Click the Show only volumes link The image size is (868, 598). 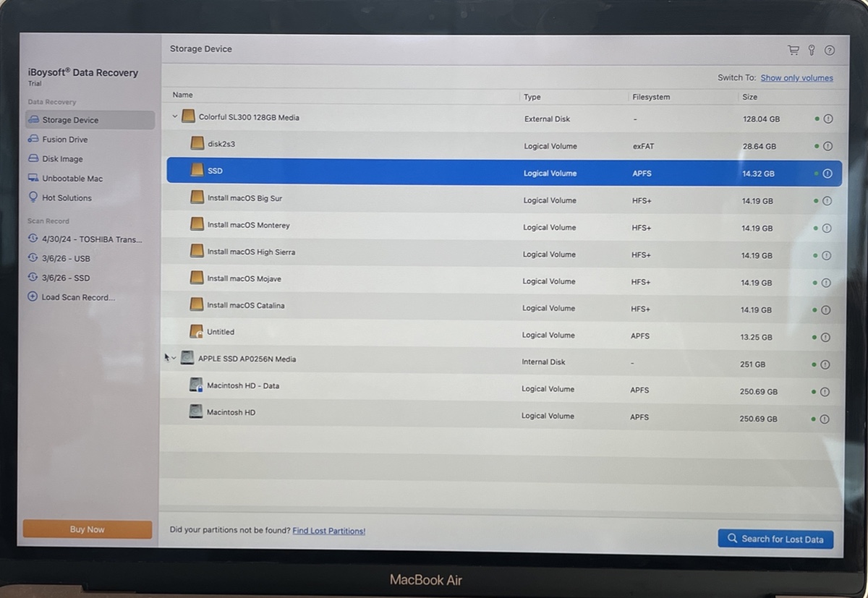point(796,77)
